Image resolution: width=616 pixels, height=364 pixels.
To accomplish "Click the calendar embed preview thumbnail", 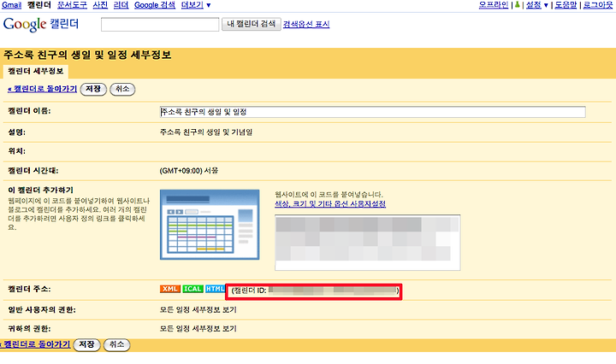I will (210, 225).
